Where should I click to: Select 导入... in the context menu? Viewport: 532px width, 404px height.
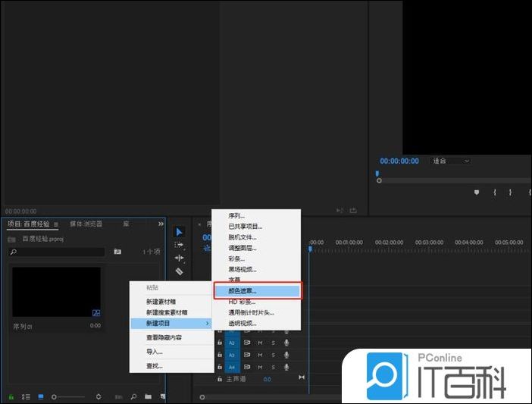coord(155,352)
